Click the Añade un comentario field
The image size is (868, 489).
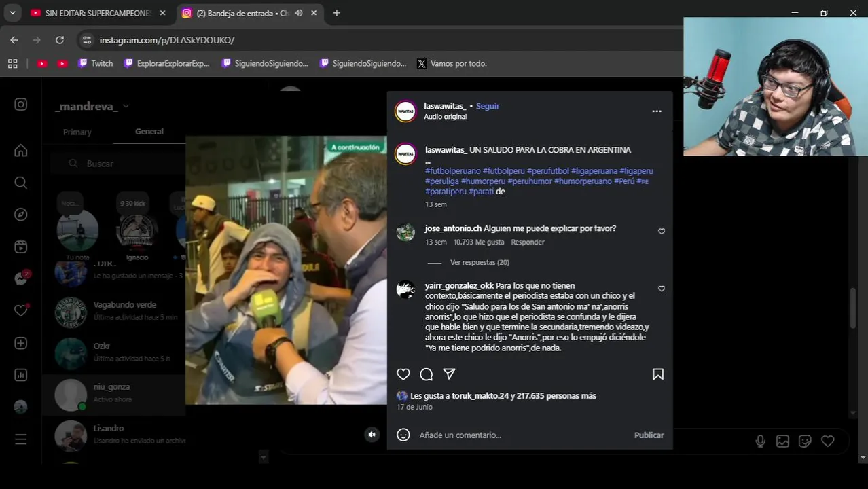coord(523,435)
